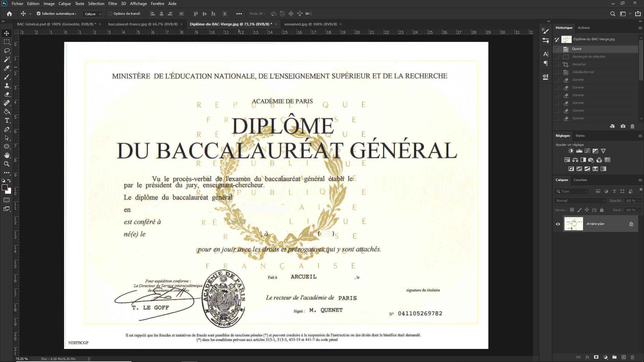Toggle Sélection automatique checkbox
The height and width of the screenshot is (362, 644).
point(39,14)
